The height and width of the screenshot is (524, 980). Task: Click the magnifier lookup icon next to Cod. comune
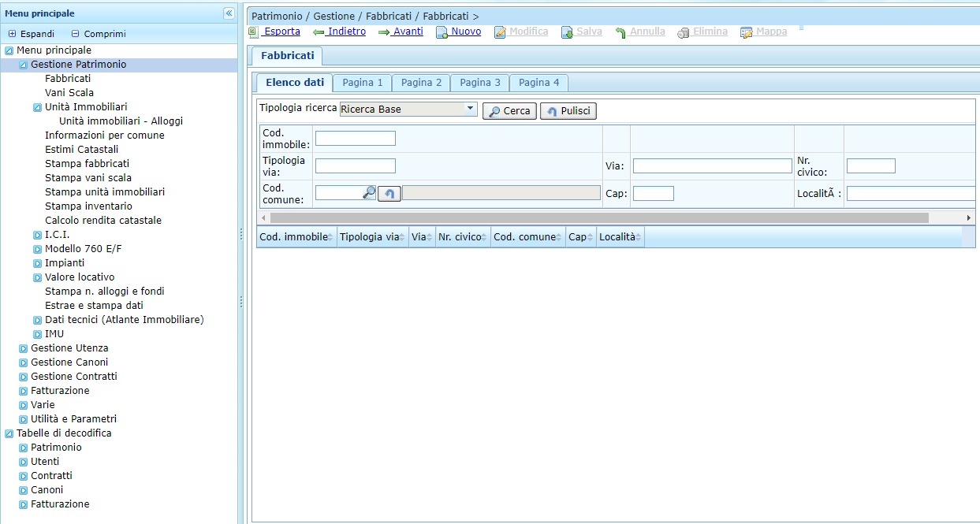click(369, 192)
